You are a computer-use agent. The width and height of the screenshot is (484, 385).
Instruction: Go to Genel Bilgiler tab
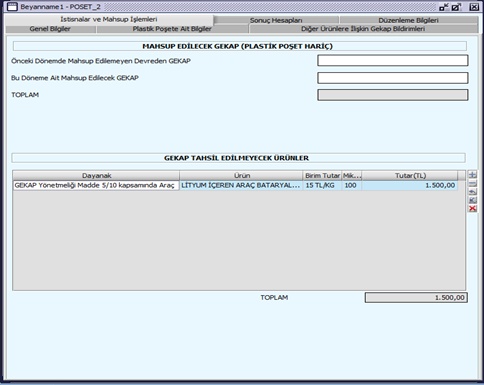click(50, 29)
